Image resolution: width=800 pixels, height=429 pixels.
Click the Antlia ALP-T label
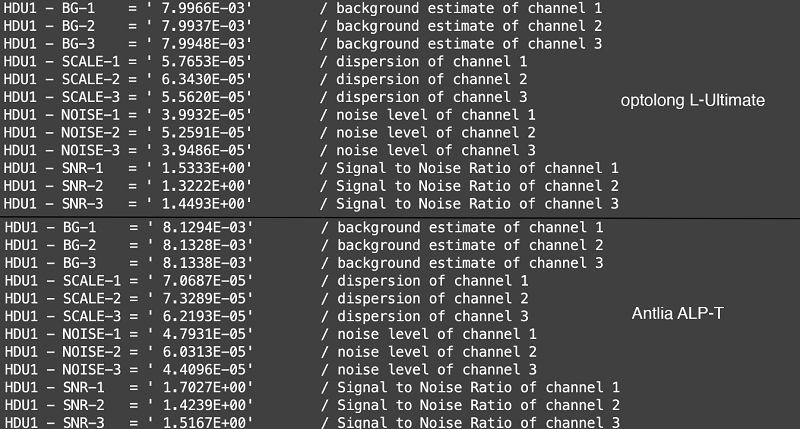click(x=678, y=313)
